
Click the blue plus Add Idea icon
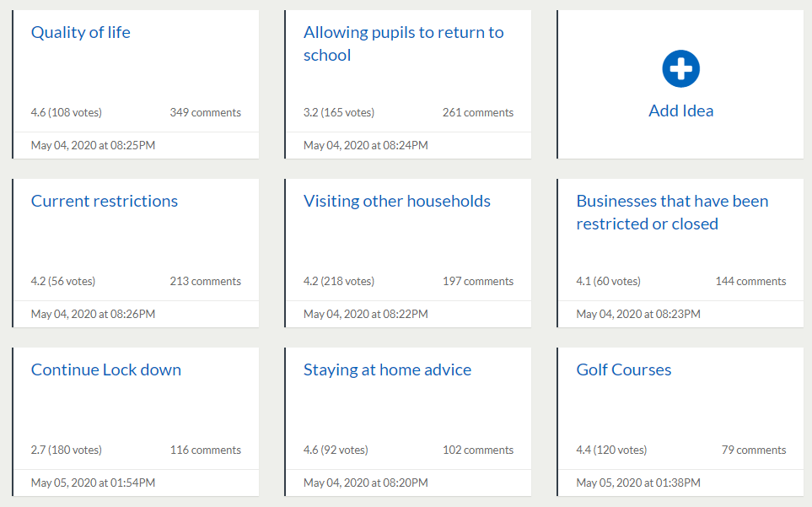click(x=681, y=68)
